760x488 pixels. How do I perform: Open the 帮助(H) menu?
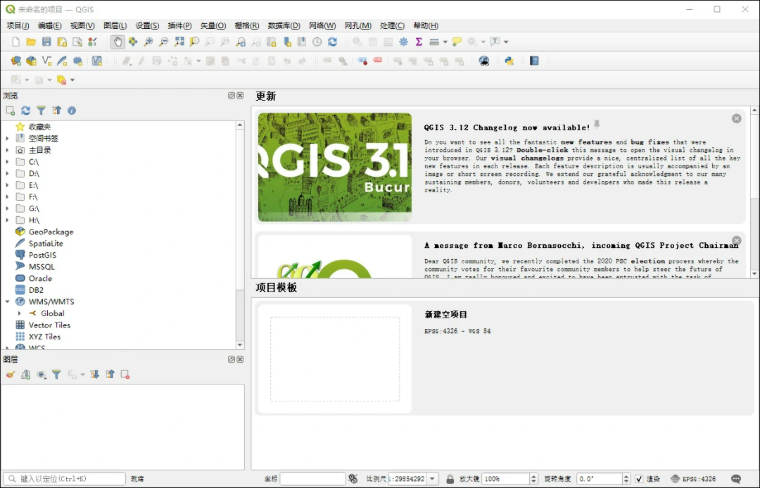tap(426, 26)
